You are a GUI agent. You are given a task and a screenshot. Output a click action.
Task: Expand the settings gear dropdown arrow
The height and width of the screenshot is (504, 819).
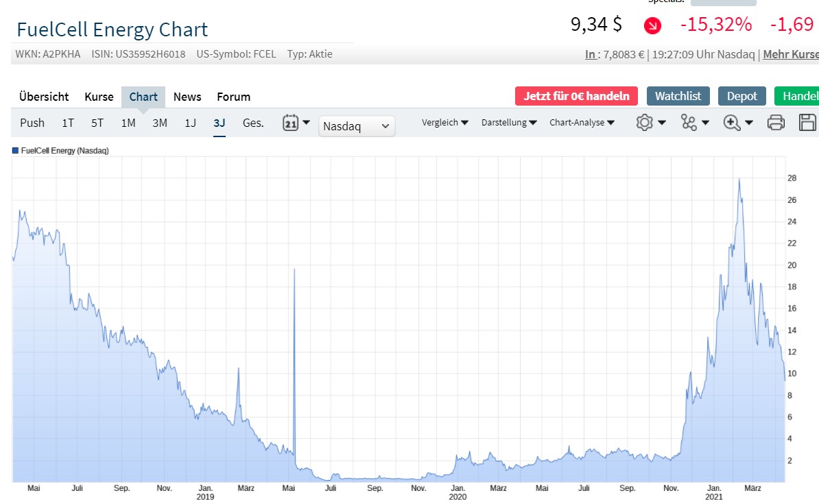(x=662, y=123)
